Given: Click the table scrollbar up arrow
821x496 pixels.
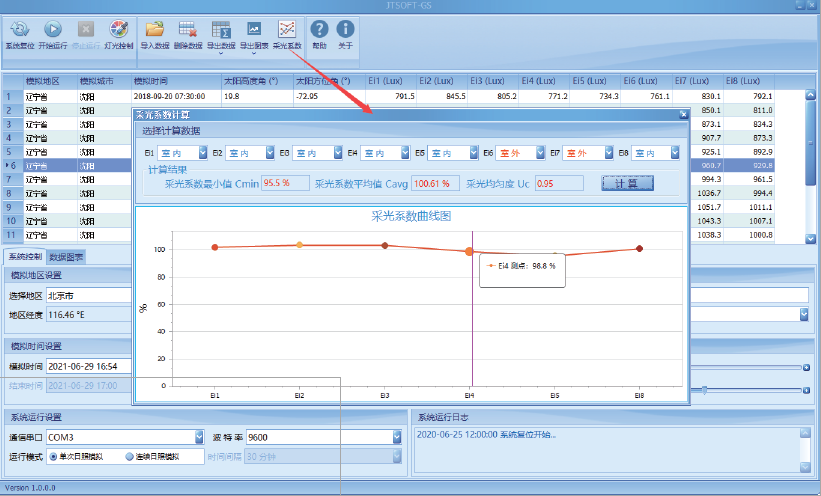Looking at the screenshot, I should 810,95.
